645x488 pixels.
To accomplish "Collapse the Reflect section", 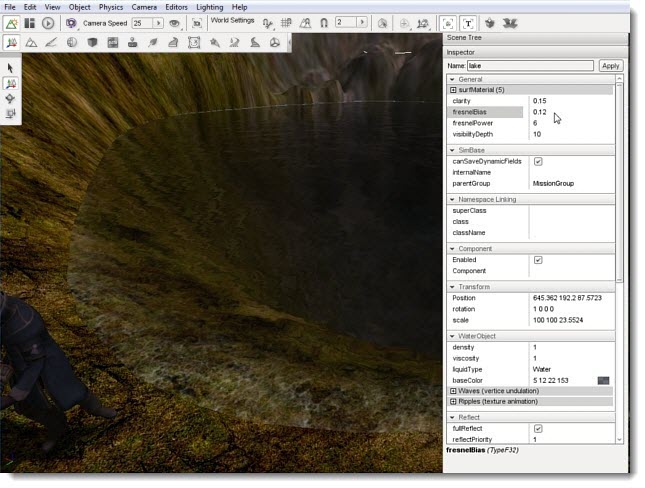I will point(452,417).
